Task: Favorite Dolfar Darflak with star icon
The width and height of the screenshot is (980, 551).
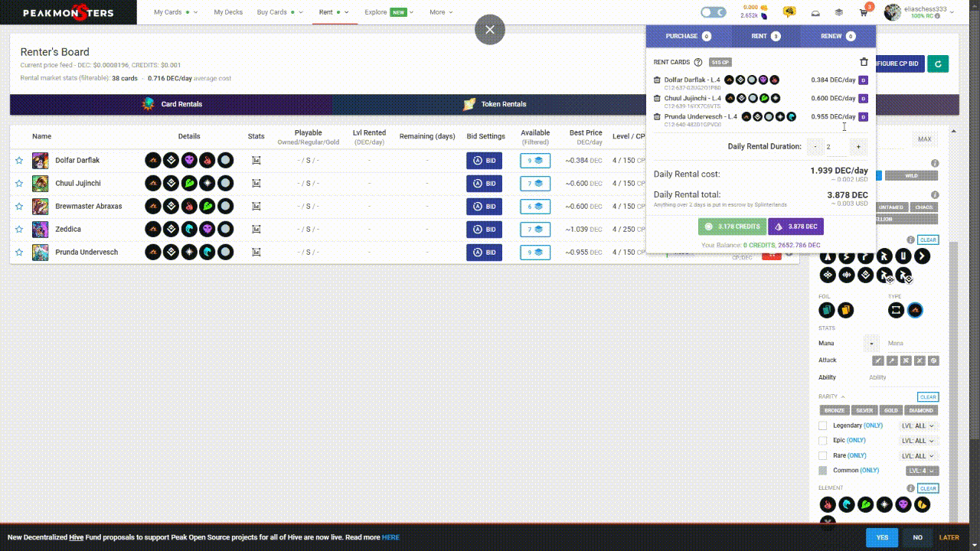Action: coord(19,160)
